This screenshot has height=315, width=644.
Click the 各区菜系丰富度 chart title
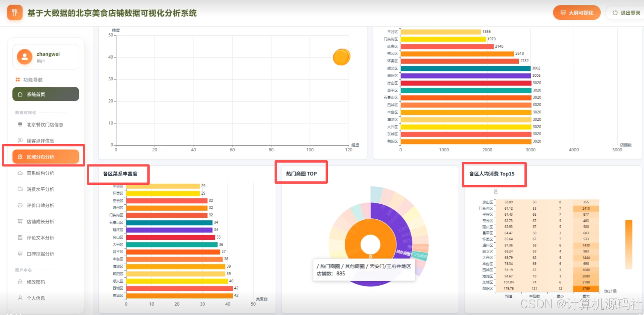tap(120, 174)
